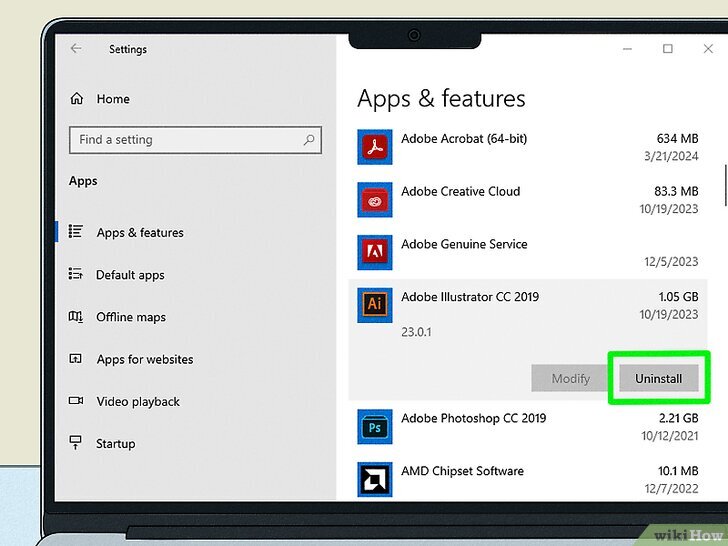Screen dimensions: 728x546
Task: Click version number 23.0.1
Action: pos(416,332)
